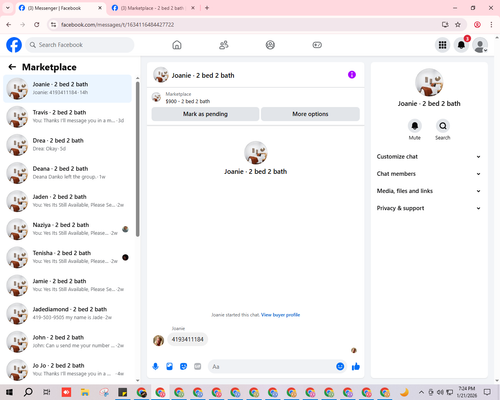The image size is (500, 400).
Task: Open the Home feed icon
Action: [177, 45]
